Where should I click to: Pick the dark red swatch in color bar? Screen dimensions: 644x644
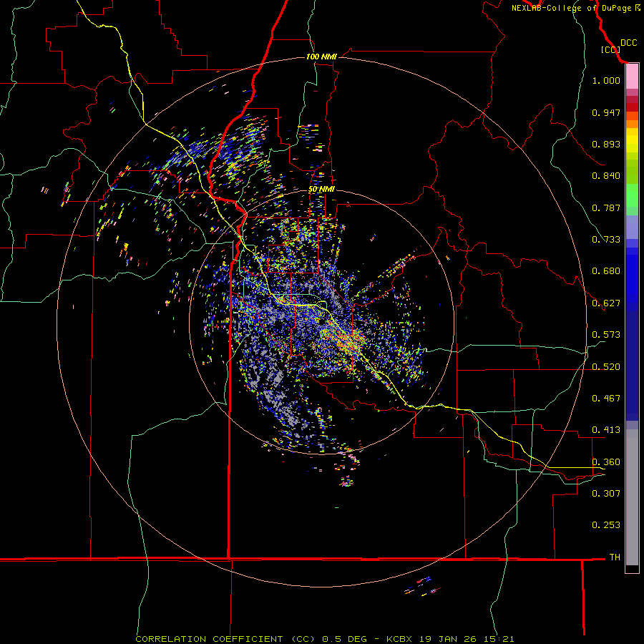click(632, 107)
